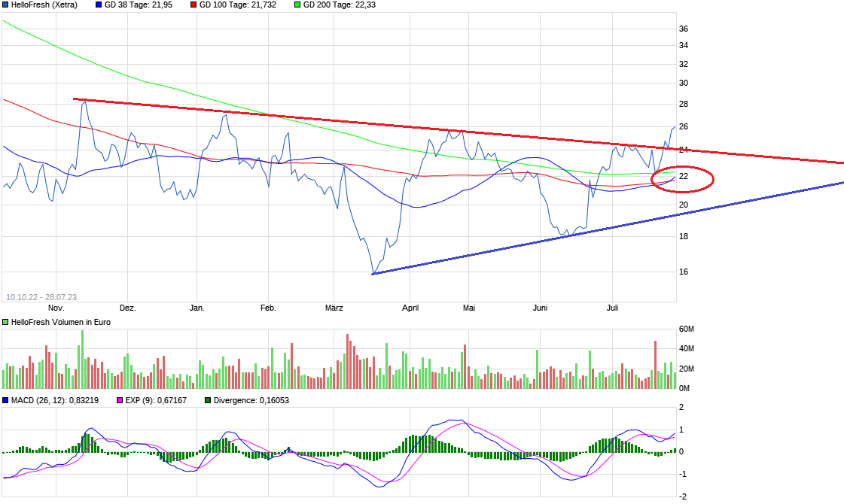Image resolution: width=844 pixels, height=504 pixels.
Task: Click the volume axis label 20M
Action: (x=687, y=369)
